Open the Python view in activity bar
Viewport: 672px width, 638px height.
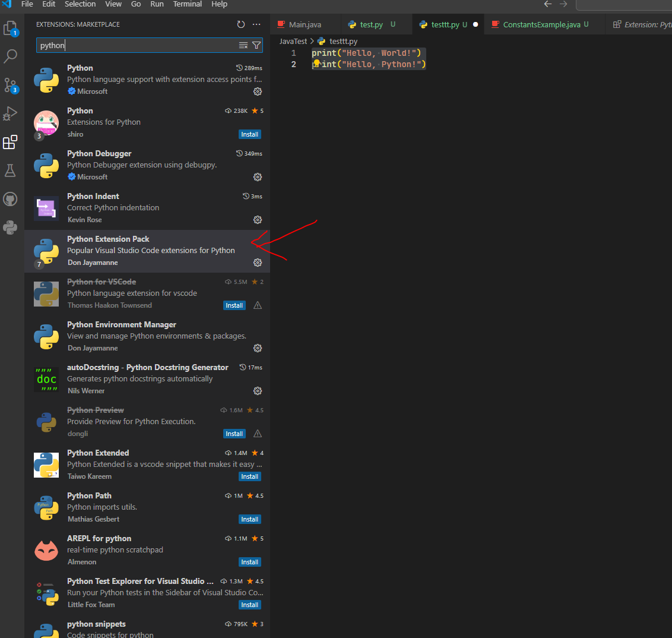click(10, 228)
